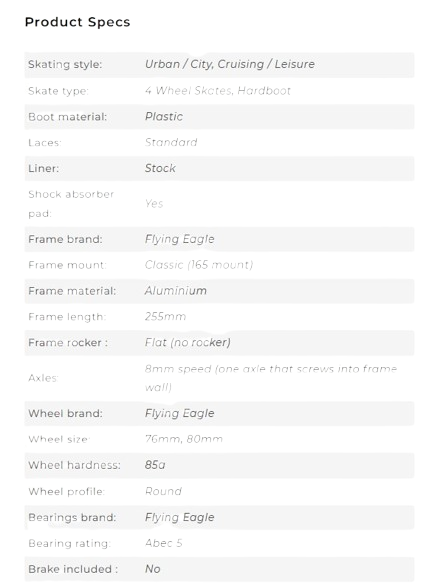
Task: Select the 8mm speed axles description
Action: (x=271, y=378)
